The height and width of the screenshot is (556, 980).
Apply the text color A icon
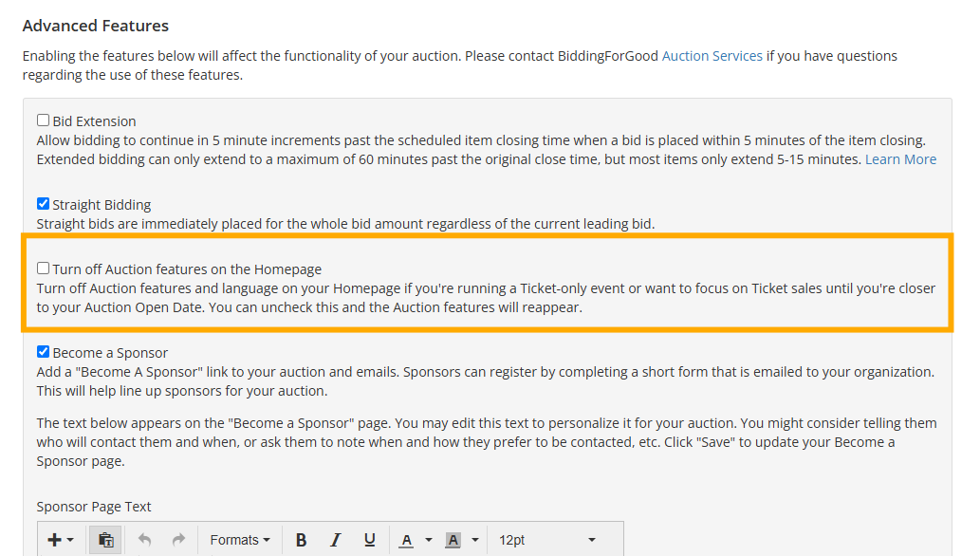pyautogui.click(x=406, y=540)
